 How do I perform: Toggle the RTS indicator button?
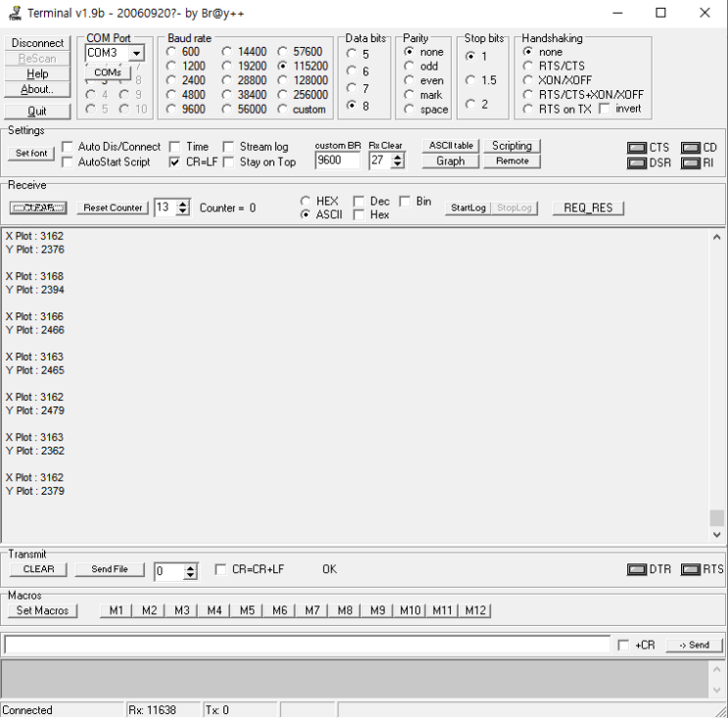690,569
